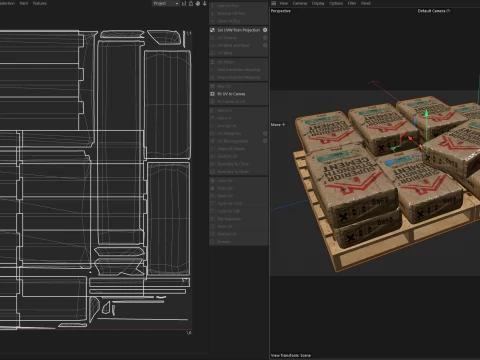Click the Fit UV to Canvas icon
The image size is (480, 360).
point(212,94)
